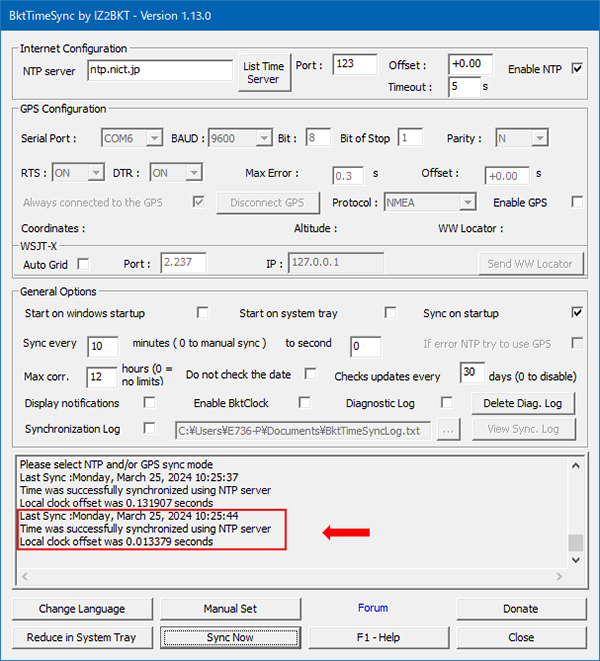The image size is (600, 661).
Task: Check Start on windows startup
Action: [203, 312]
